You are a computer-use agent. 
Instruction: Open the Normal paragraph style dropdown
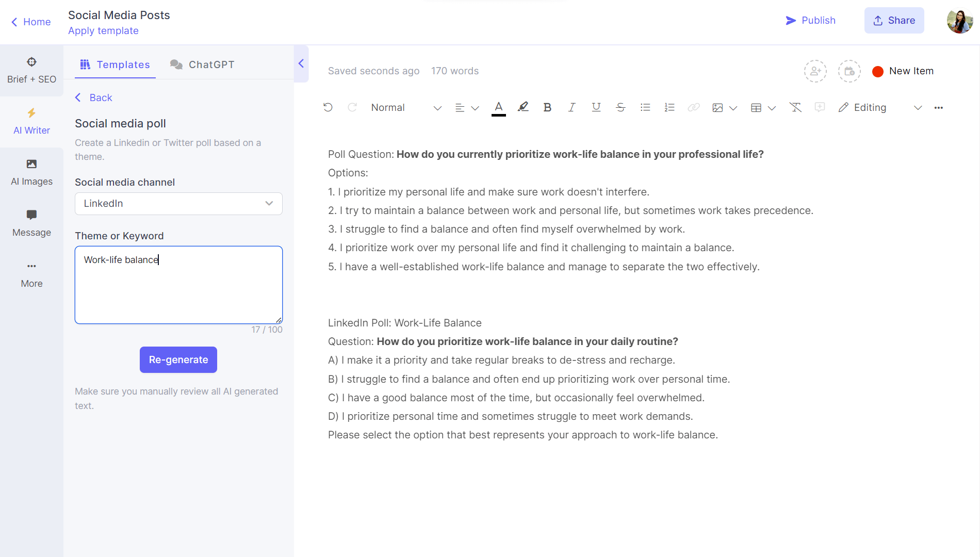(406, 108)
